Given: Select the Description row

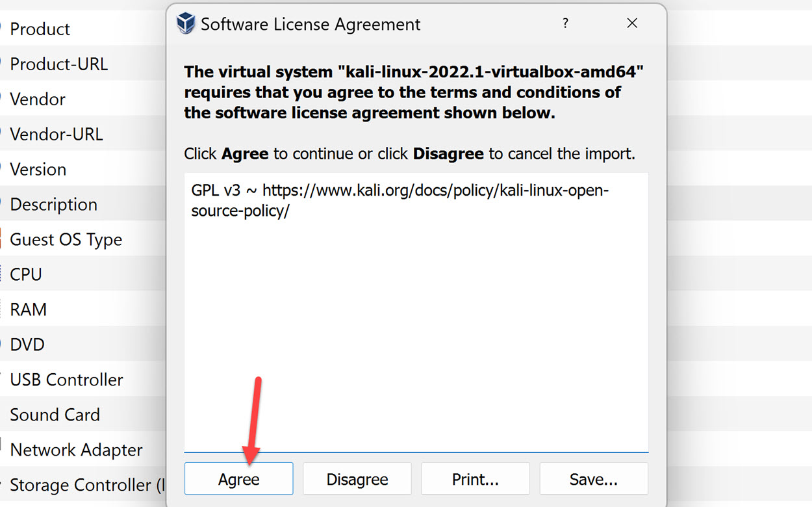Looking at the screenshot, I should pyautogui.click(x=54, y=204).
